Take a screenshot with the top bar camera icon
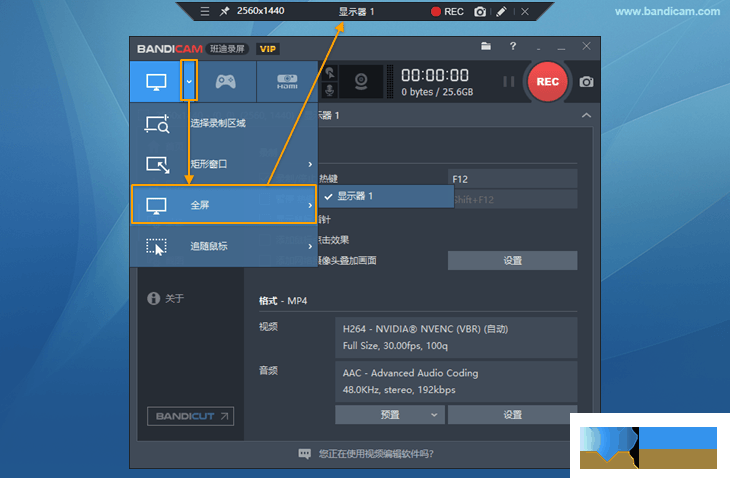 [480, 12]
